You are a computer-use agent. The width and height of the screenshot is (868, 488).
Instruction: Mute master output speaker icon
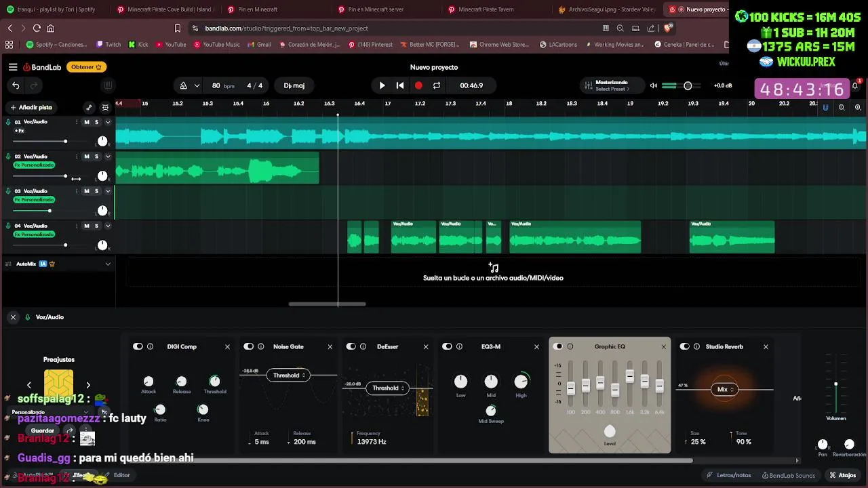tap(654, 85)
